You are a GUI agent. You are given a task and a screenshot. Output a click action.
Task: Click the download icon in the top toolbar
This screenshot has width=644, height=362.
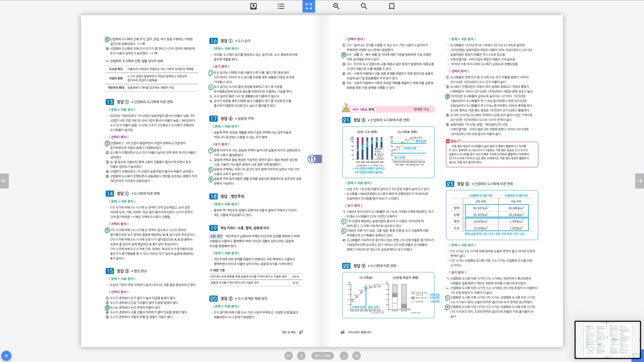pyautogui.click(x=253, y=6)
